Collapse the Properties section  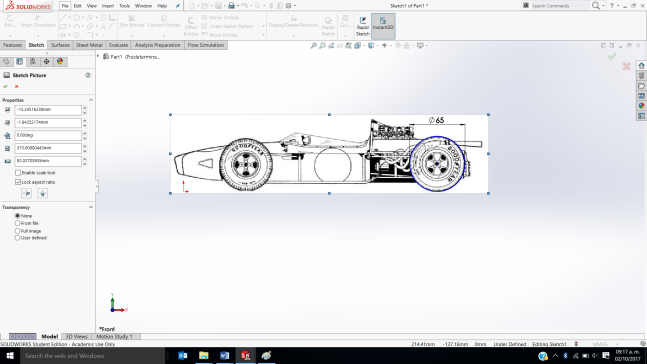click(x=91, y=100)
